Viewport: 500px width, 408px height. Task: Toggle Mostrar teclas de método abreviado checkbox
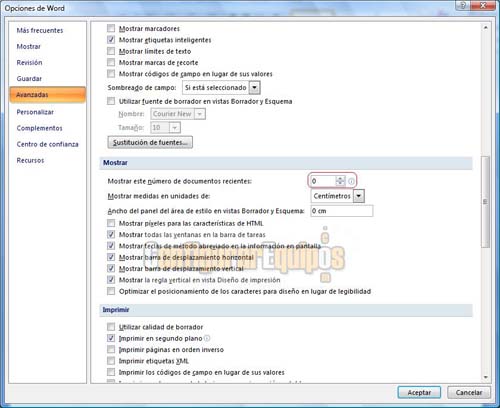[x=111, y=246]
